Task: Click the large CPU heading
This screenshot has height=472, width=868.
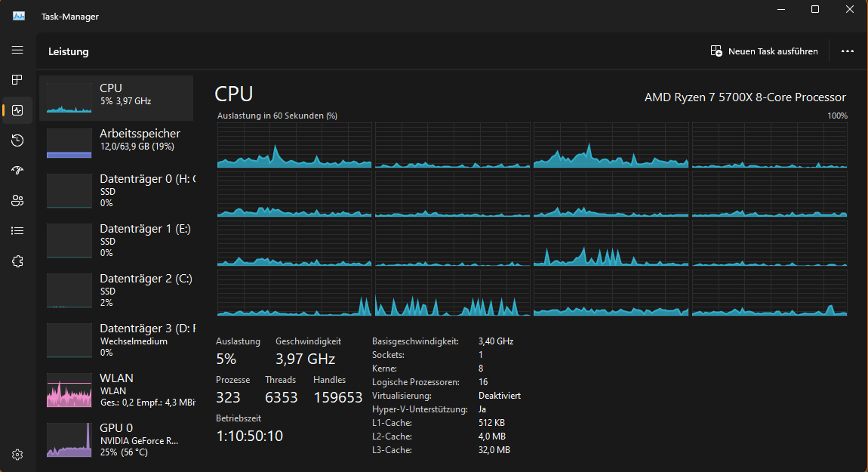Action: (234, 94)
